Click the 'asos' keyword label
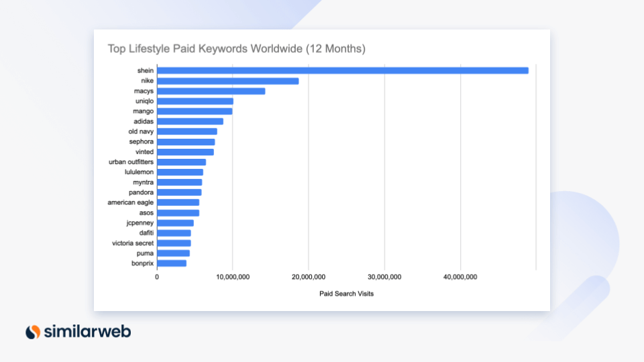 tap(146, 213)
